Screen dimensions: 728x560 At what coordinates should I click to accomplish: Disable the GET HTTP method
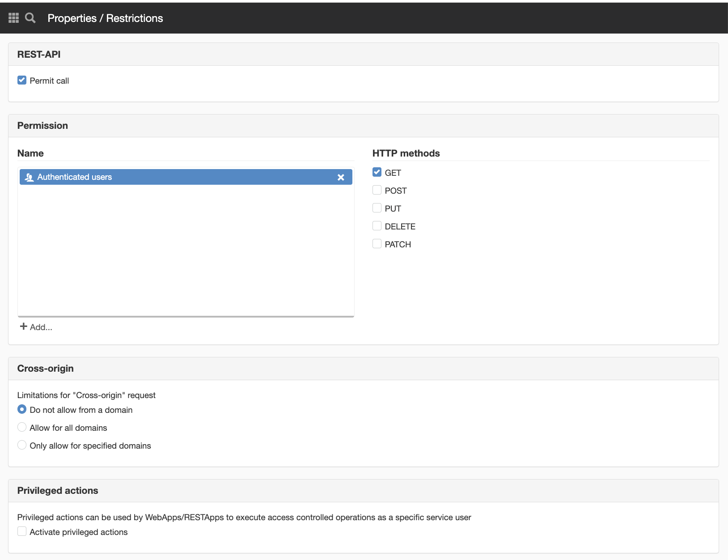pos(377,172)
